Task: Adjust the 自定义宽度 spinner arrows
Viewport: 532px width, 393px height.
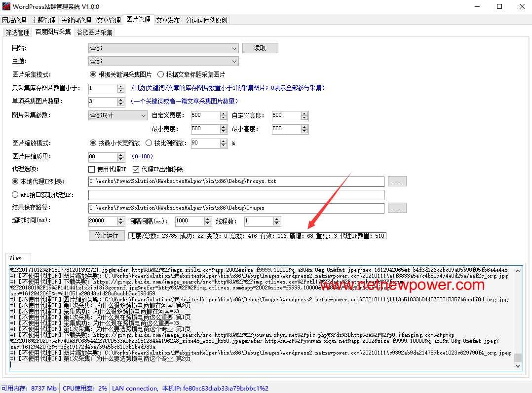Action: [223, 115]
